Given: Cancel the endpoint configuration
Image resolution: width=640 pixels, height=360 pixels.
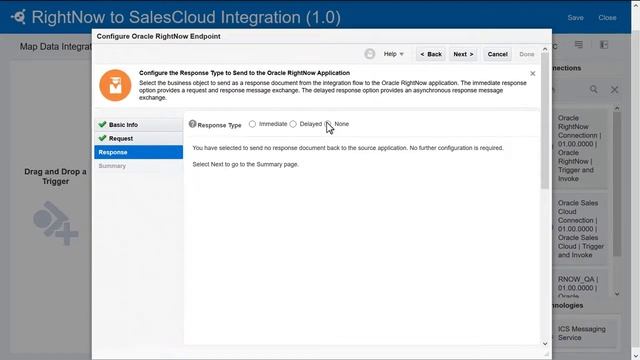Looking at the screenshot, I should (497, 54).
